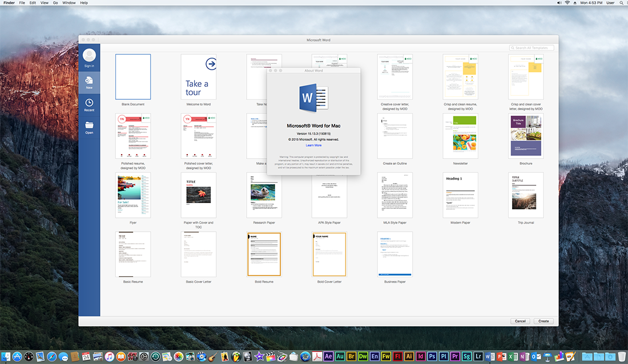
Task: Open Messages from the Dock
Action: tap(63, 357)
